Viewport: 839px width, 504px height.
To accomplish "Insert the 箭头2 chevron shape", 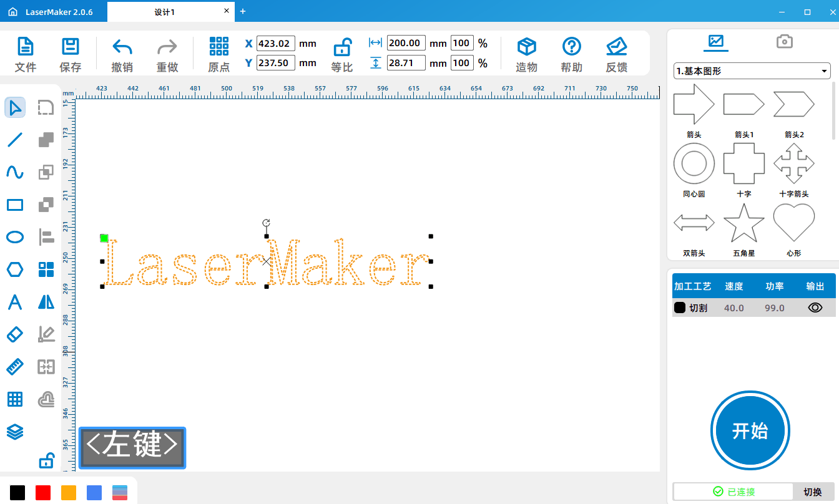I will coord(794,104).
